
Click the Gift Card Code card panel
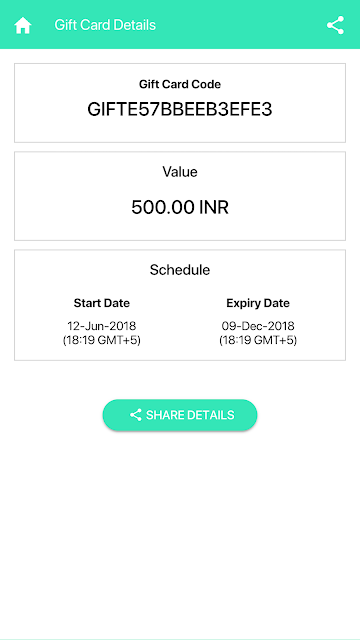pyautogui.click(x=180, y=103)
